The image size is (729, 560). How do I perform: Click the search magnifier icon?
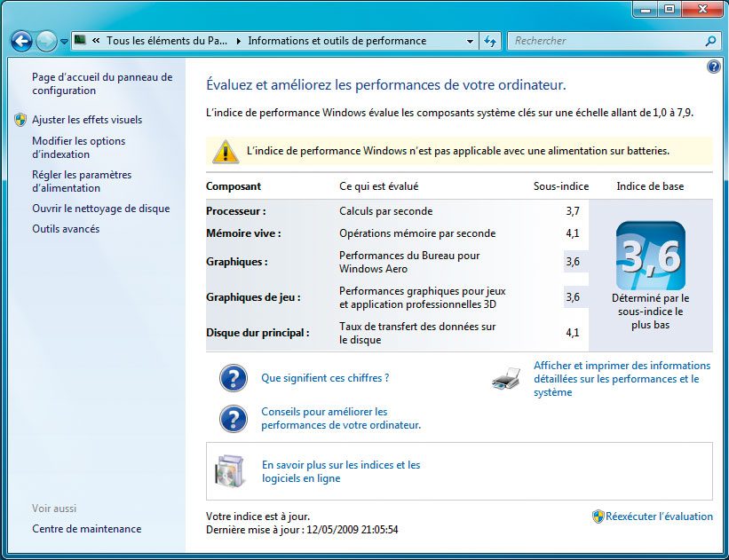(x=710, y=41)
